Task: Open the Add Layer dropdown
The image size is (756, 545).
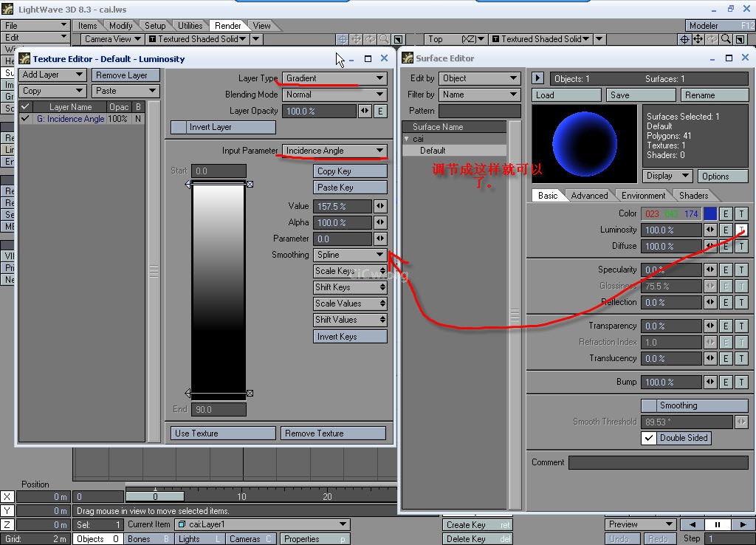Action: pyautogui.click(x=52, y=75)
